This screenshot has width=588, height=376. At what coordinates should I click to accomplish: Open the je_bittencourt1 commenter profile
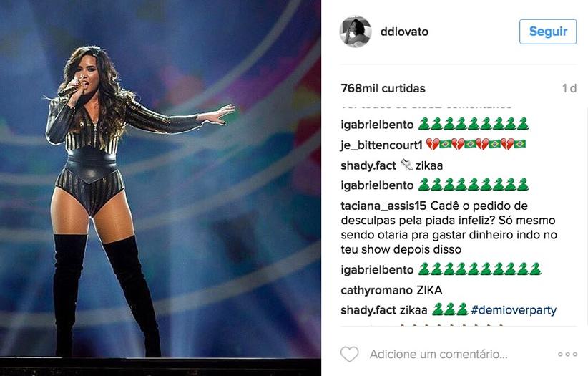pyautogui.click(x=381, y=145)
